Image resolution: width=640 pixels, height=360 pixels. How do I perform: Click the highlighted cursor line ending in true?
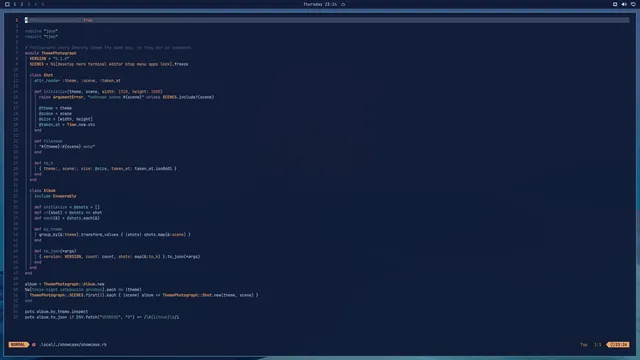point(327,20)
